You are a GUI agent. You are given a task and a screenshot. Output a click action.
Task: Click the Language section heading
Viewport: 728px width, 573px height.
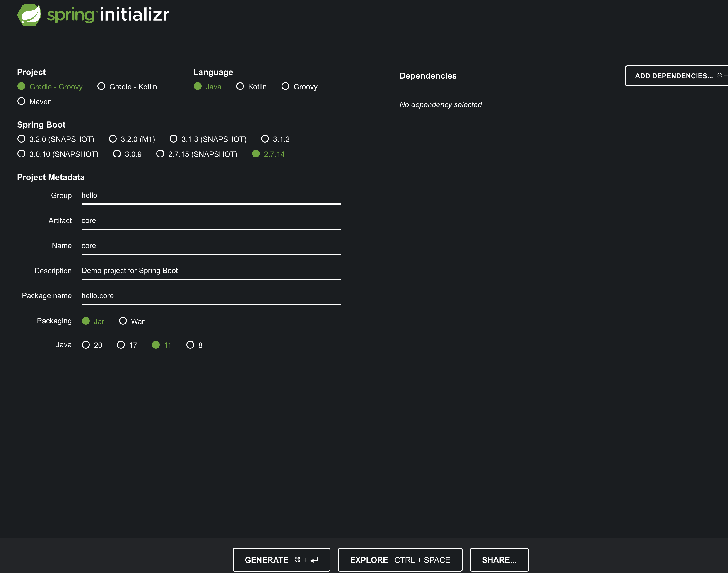[x=213, y=72]
